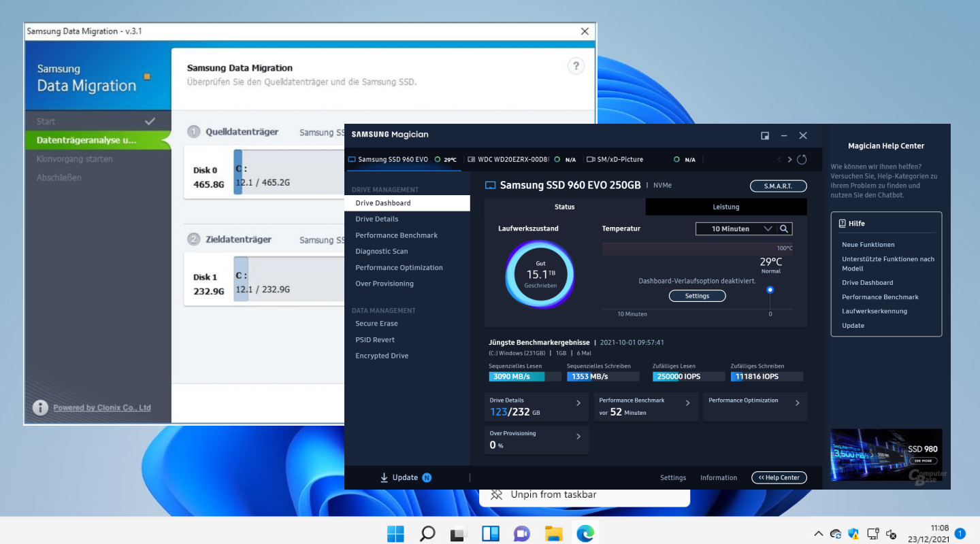980x544 pixels.
Task: Open the Over Provisioning 0 % card
Action: point(536,440)
